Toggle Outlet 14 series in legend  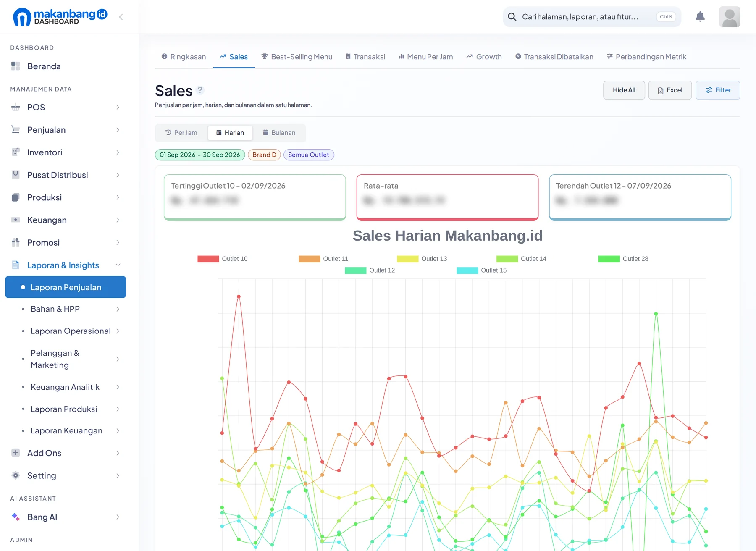click(521, 259)
